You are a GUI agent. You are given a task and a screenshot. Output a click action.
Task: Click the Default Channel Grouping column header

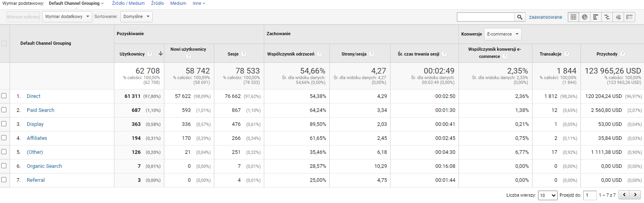point(46,43)
